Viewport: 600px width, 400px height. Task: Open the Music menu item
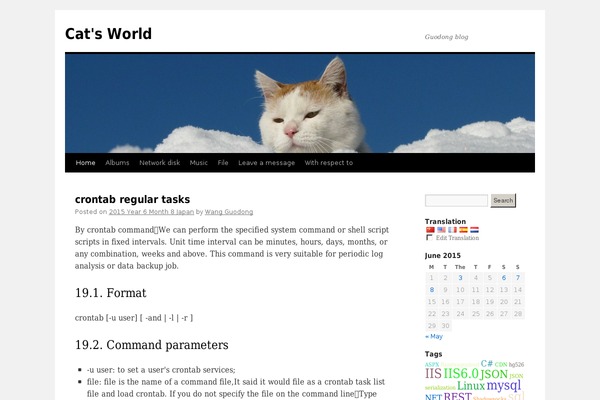coord(199,163)
